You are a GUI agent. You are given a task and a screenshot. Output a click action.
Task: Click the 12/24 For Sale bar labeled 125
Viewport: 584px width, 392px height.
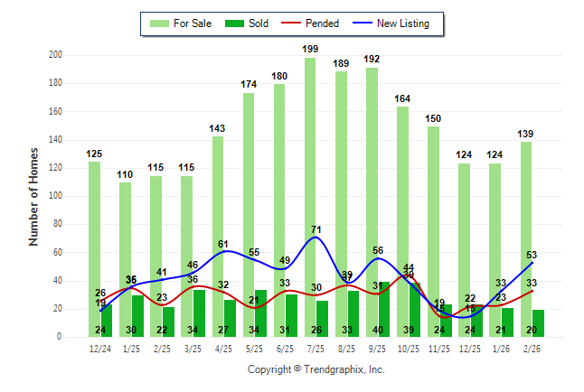(x=94, y=235)
